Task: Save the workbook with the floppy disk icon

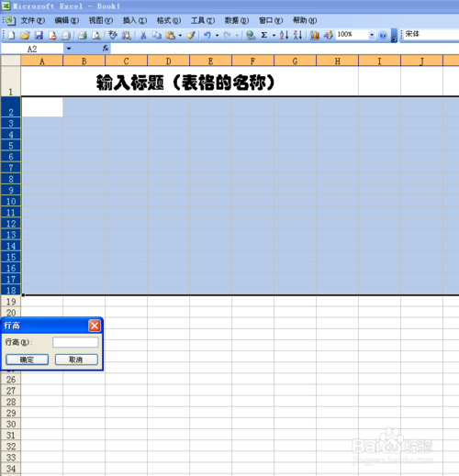Action: (x=39, y=36)
